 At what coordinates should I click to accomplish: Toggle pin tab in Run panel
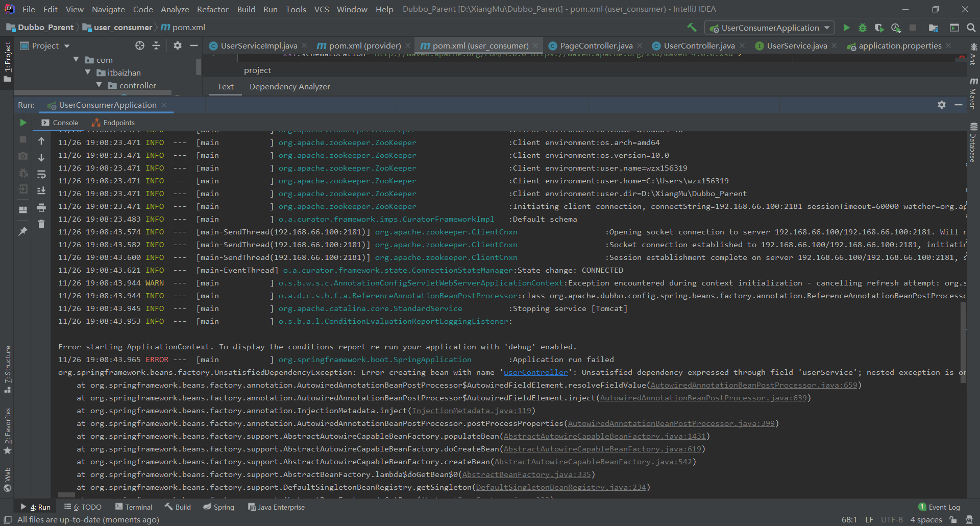[23, 231]
